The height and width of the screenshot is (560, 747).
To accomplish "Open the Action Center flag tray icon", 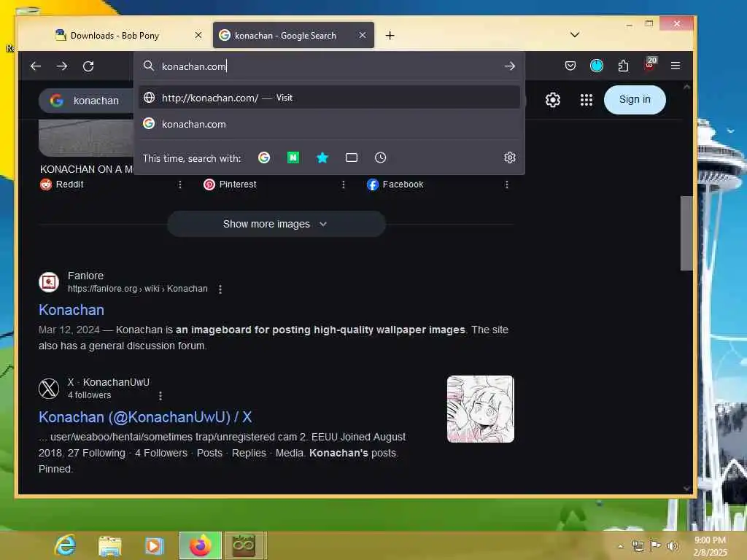I will pos(655,545).
